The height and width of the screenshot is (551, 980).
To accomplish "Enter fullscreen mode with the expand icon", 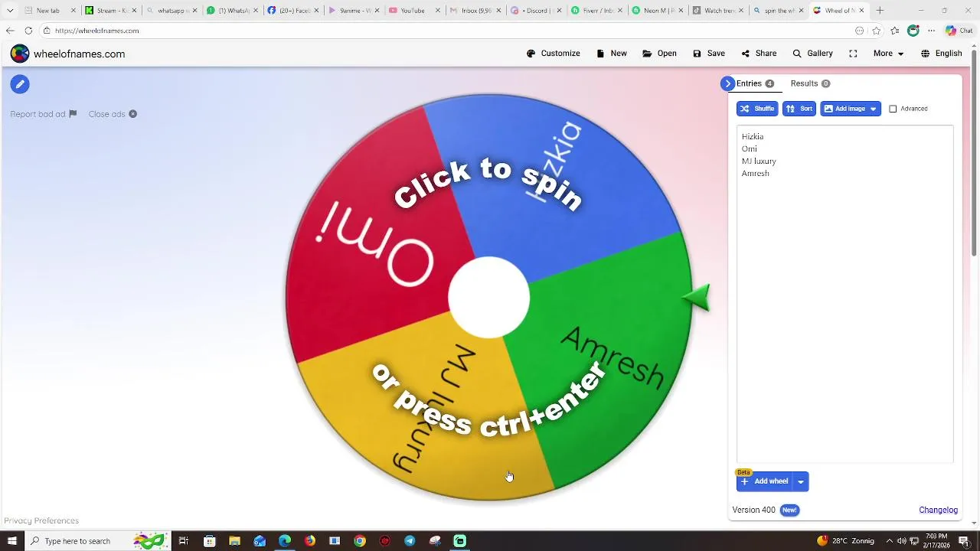I will (852, 54).
